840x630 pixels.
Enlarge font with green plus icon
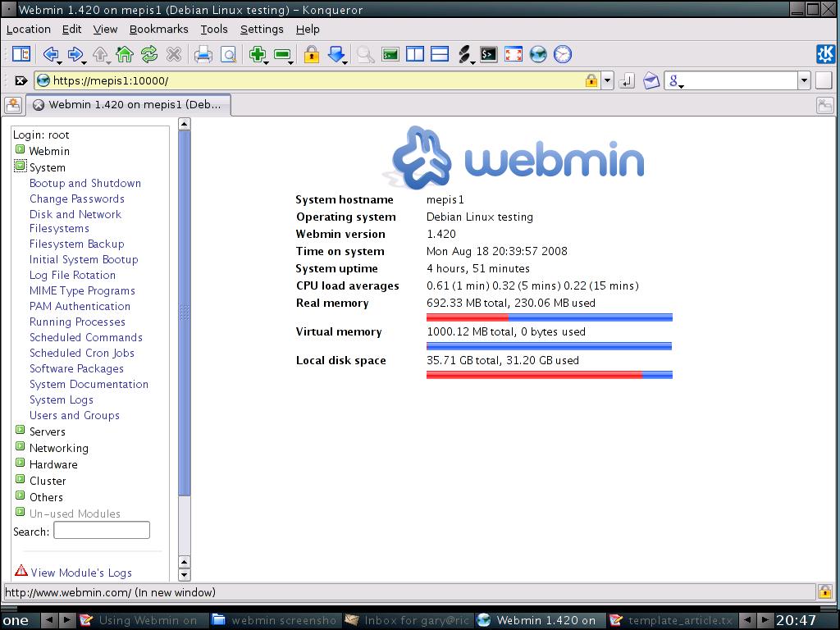(258, 54)
